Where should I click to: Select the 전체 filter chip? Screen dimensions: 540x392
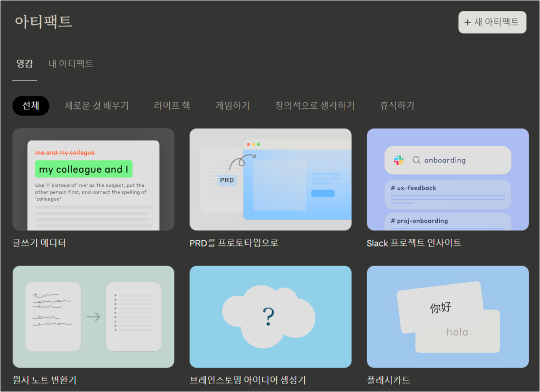click(30, 106)
